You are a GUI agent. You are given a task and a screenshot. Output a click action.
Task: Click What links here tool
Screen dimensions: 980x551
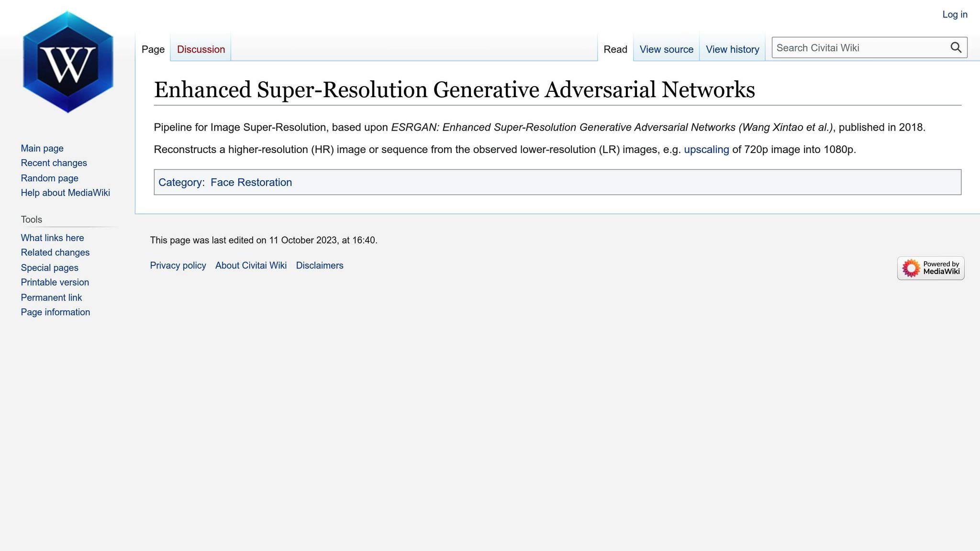(52, 238)
